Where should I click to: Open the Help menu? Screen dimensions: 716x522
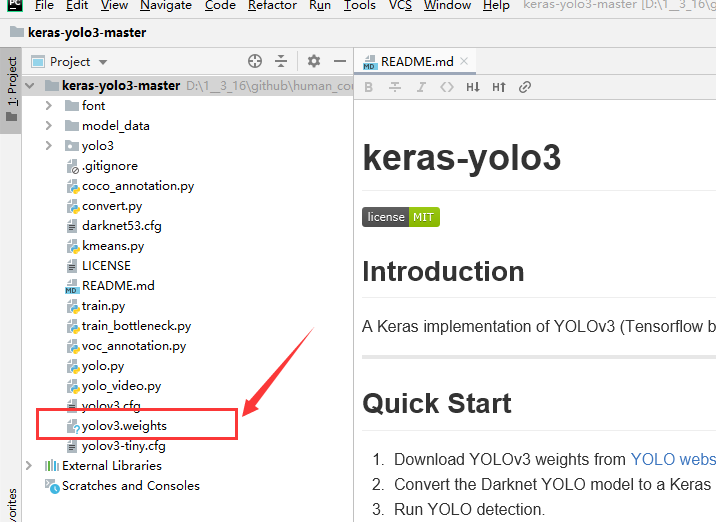[496, 5]
